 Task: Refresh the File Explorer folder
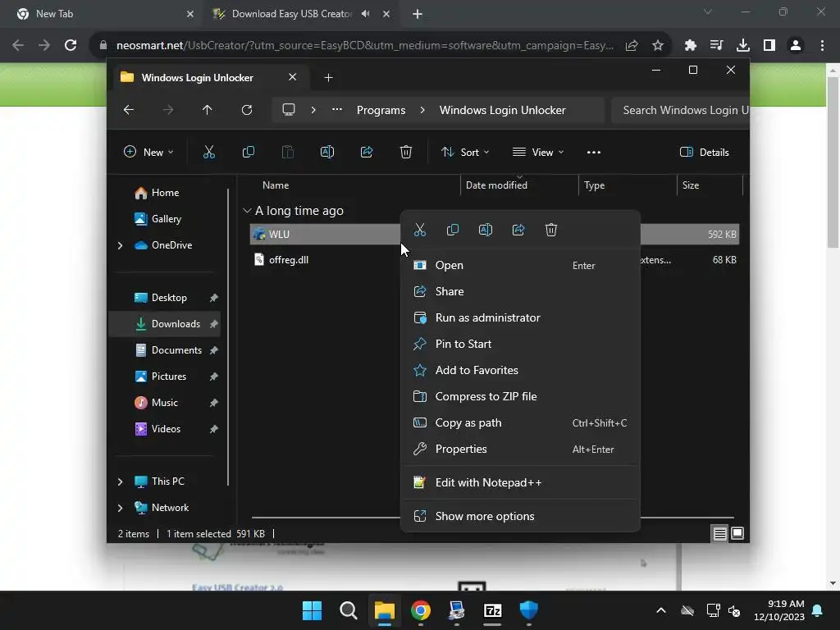coord(247,110)
